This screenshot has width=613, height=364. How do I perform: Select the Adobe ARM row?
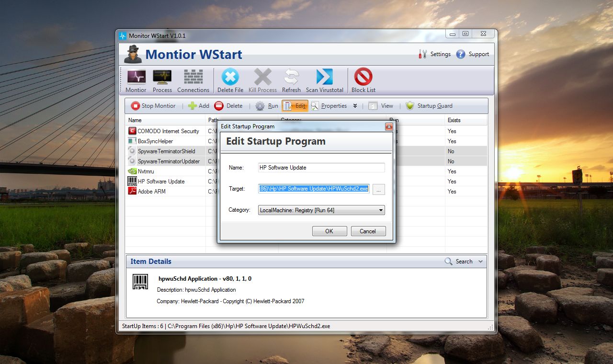coord(306,191)
